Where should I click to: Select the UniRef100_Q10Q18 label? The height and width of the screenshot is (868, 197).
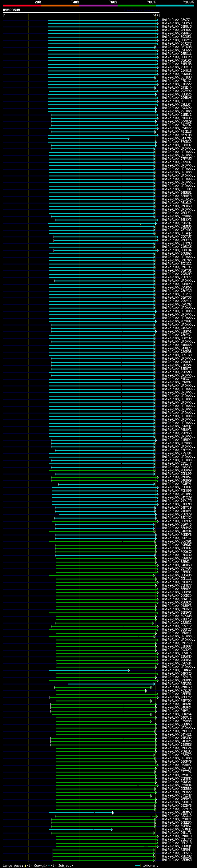pyautogui.click(x=177, y=71)
